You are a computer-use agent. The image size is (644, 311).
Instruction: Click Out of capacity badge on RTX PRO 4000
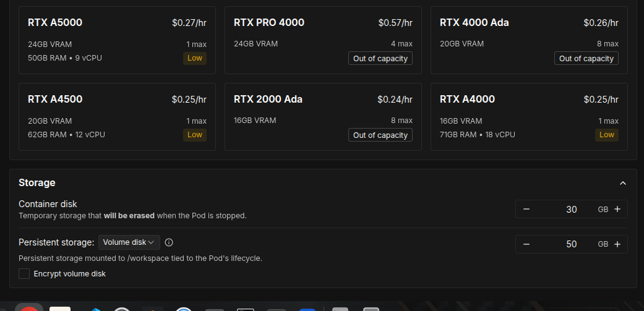pos(380,58)
